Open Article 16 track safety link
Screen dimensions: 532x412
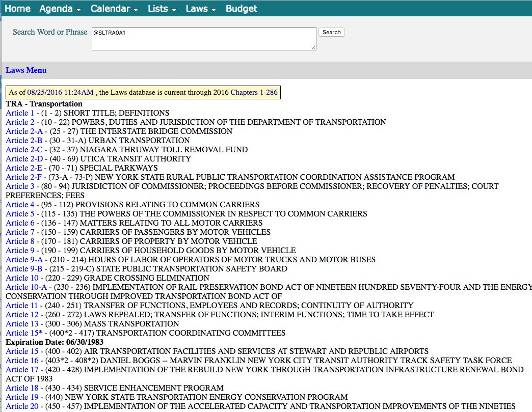click(x=22, y=360)
